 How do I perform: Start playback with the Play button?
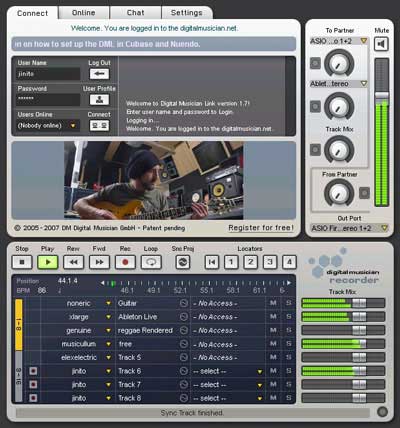tap(48, 262)
